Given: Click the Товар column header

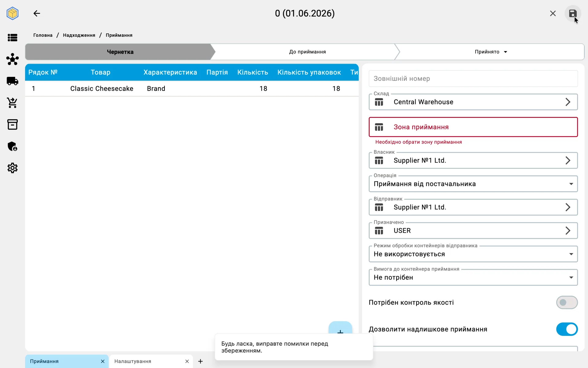Looking at the screenshot, I should [100, 72].
